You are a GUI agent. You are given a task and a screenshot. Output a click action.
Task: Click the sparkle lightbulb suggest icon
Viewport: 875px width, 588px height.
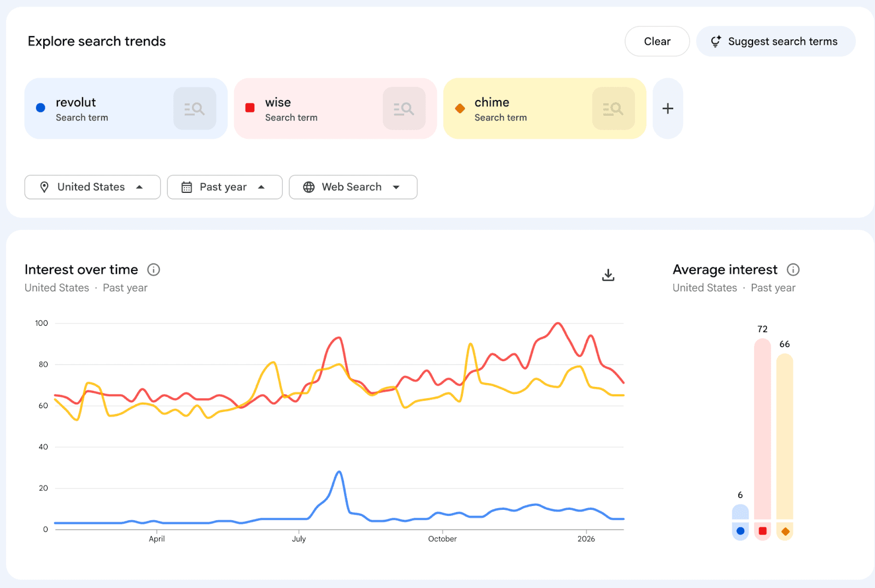716,42
